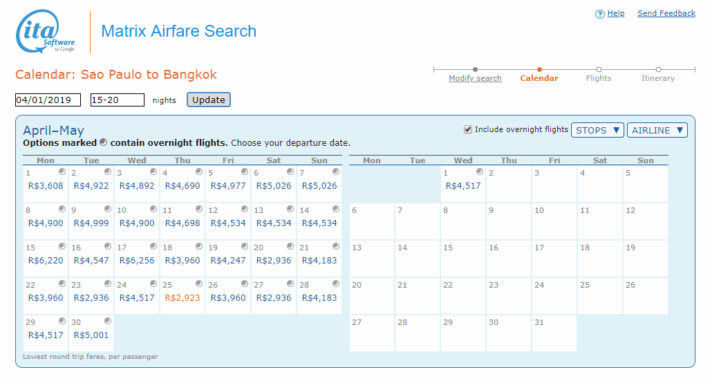Click the Modify search progress dot
The width and height of the screenshot is (710, 381).
[x=475, y=69]
